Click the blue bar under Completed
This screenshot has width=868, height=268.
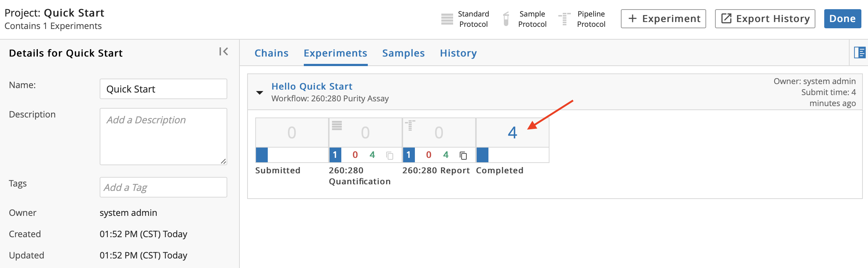pyautogui.click(x=482, y=155)
